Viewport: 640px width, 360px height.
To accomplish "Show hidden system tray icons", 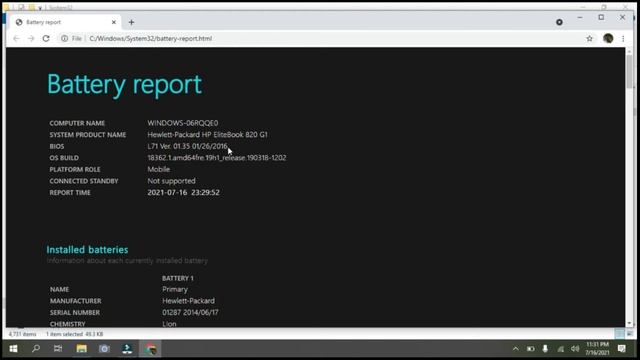I will pyautogui.click(x=516, y=349).
